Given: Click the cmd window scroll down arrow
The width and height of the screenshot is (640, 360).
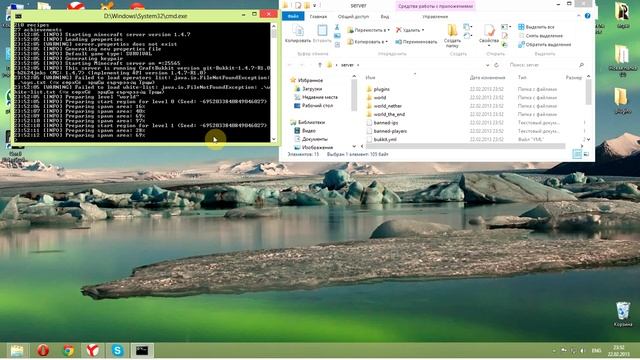Looking at the screenshot, I should point(273,140).
